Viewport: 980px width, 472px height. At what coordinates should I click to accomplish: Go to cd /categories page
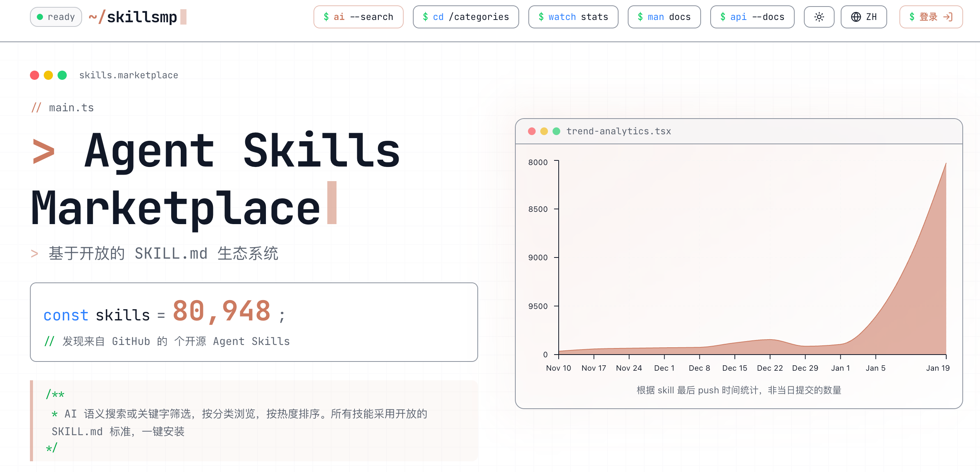point(465,17)
